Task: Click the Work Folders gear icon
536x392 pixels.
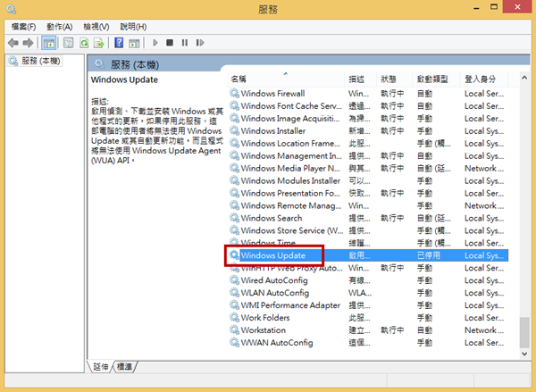Action: pos(234,318)
